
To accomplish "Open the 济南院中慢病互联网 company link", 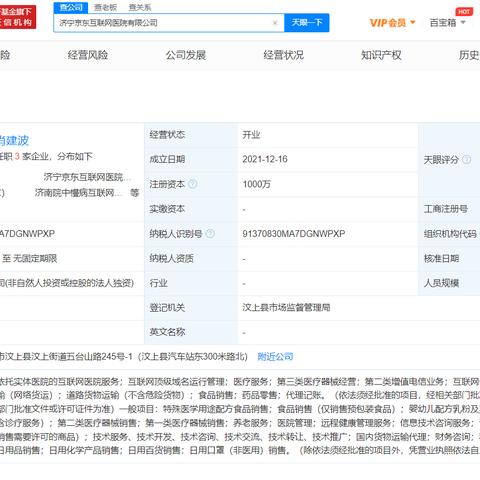I will tap(78, 193).
